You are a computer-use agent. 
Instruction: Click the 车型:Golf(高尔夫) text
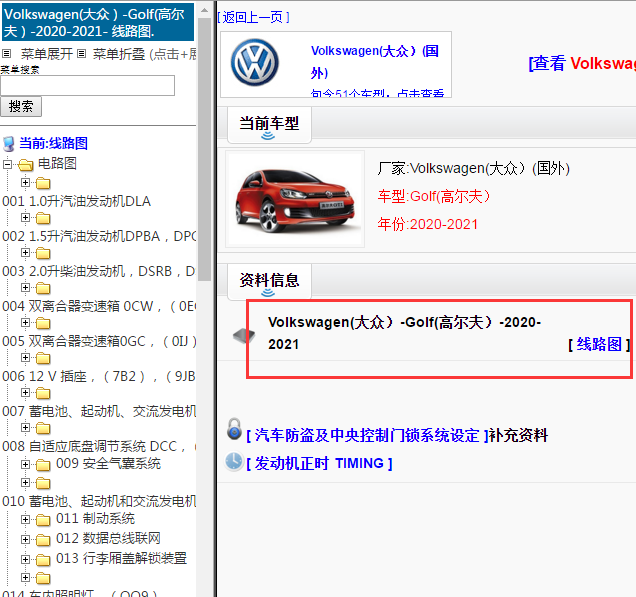(x=434, y=196)
